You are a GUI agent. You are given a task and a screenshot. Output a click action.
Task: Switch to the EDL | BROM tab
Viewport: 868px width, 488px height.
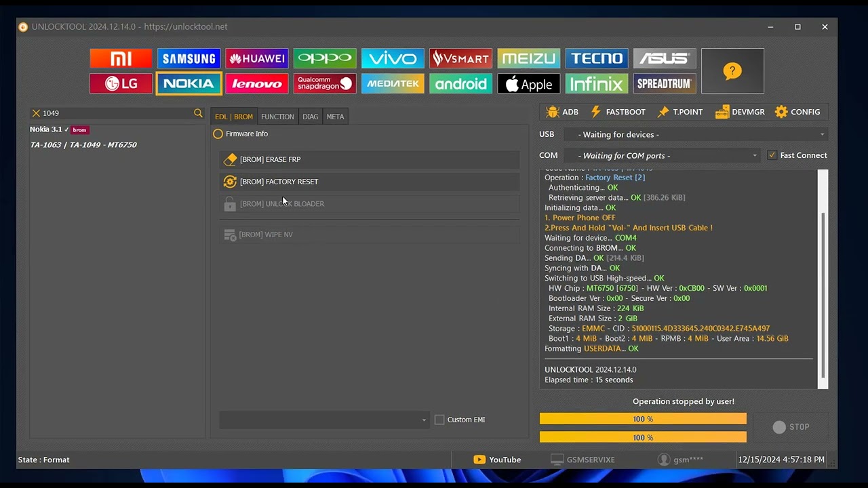(234, 117)
